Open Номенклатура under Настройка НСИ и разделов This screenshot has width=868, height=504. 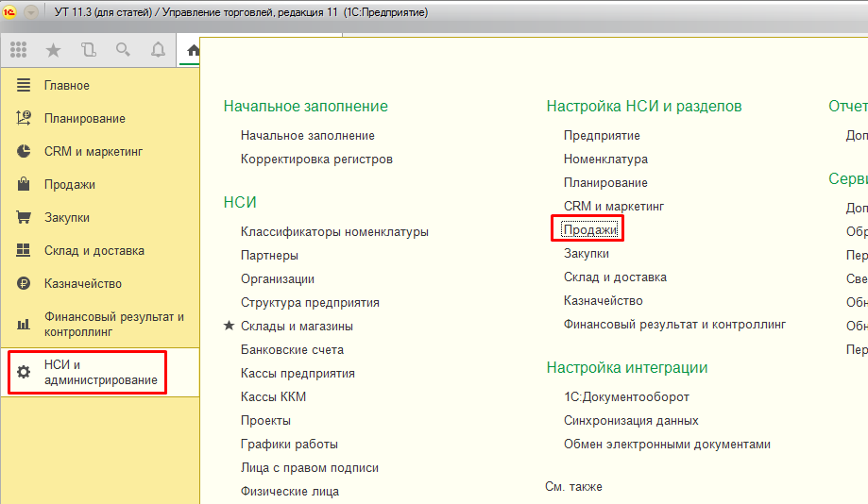point(605,159)
